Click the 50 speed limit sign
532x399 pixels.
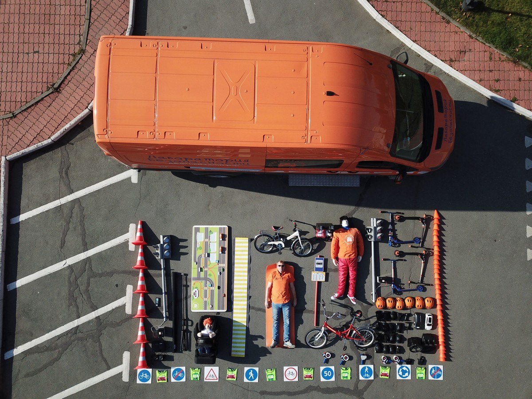(x=327, y=373)
